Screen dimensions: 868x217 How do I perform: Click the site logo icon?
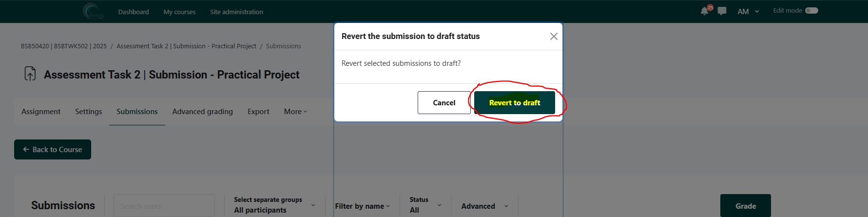pos(93,11)
